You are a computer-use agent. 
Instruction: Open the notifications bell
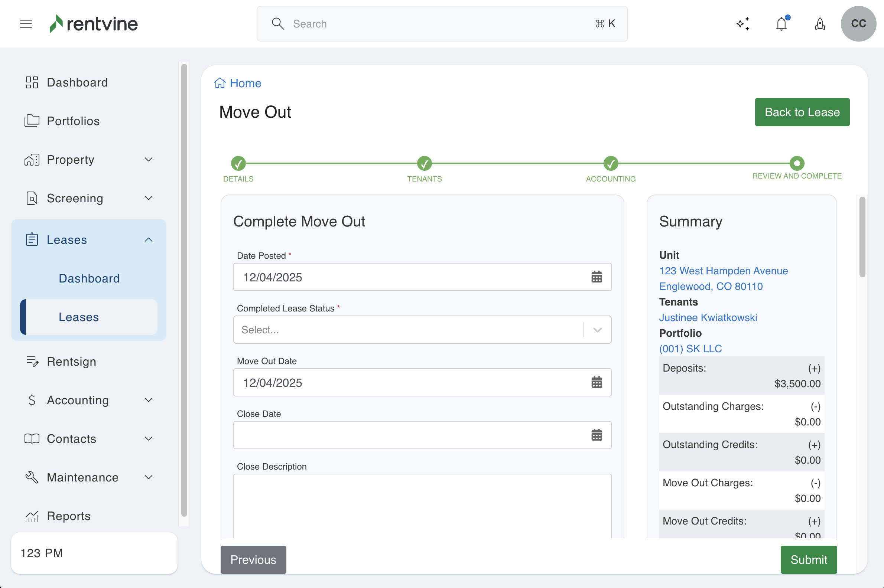tap(781, 24)
